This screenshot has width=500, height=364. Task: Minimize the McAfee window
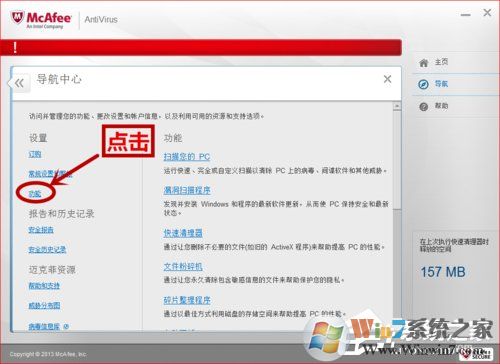465,15
